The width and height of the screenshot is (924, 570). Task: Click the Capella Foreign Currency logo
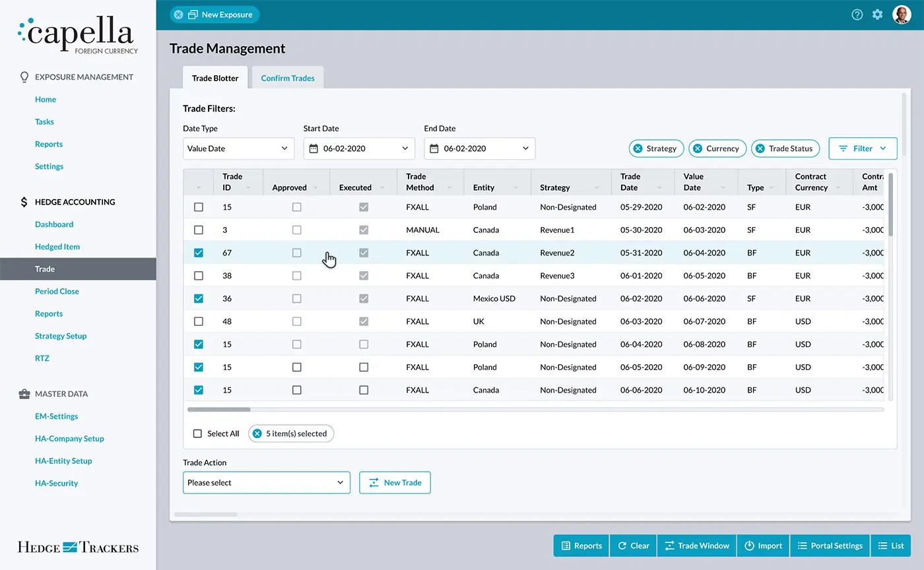[78, 36]
